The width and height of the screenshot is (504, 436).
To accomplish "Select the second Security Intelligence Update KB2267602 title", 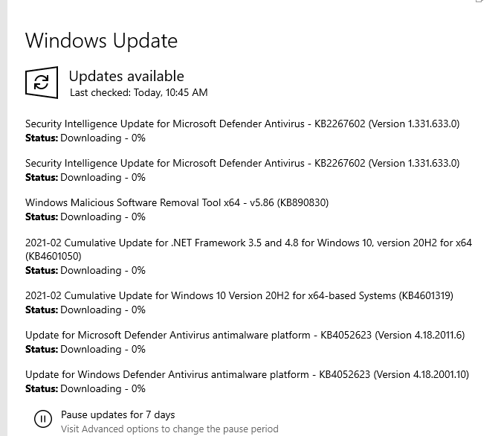I will coord(242,163).
